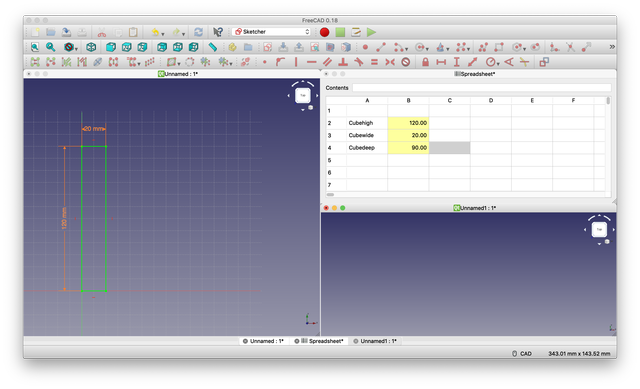Expand the hidden toolbar items chevron
This screenshot has height=389, width=640.
612,47
